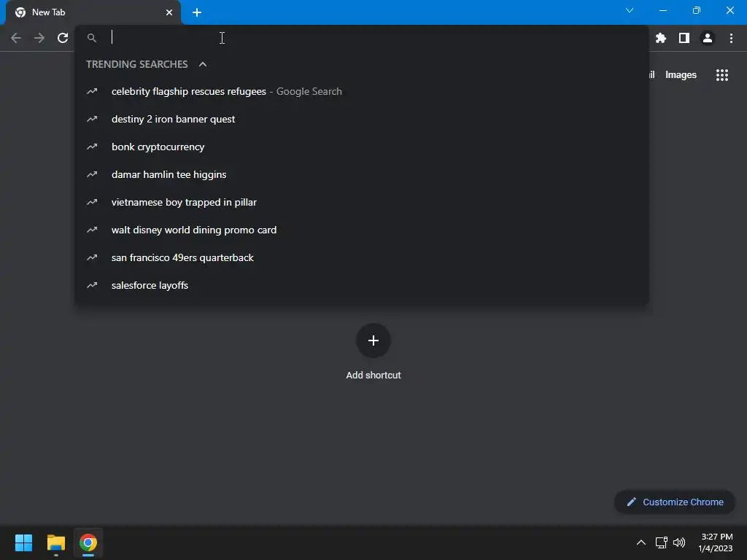Select suggestion "destiny 2 iron banner quest"

tap(362, 119)
